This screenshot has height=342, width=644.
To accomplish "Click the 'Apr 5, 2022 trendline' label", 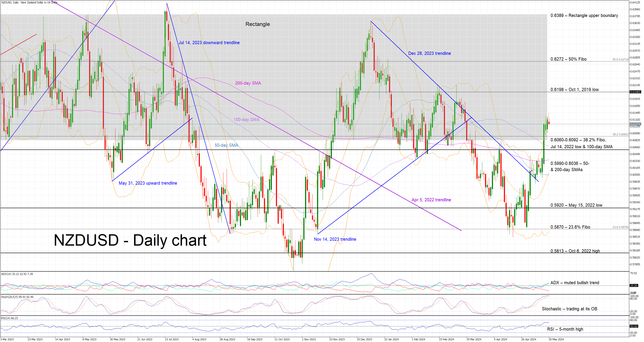I will click(431, 200).
